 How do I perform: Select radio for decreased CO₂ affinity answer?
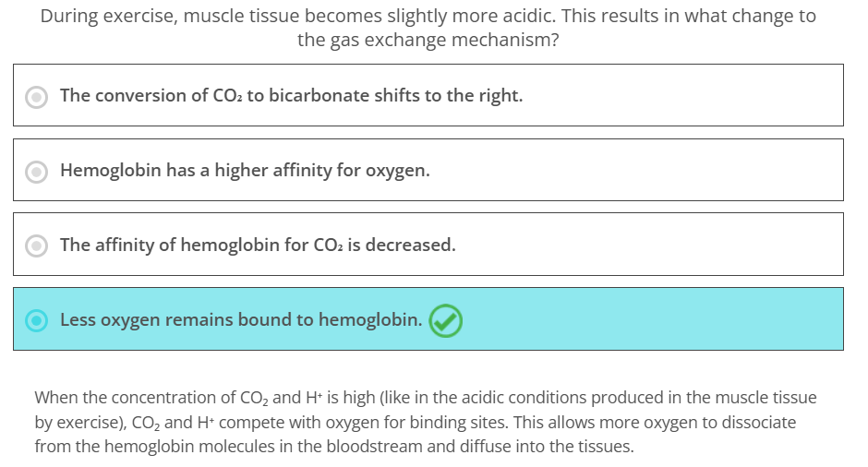[37, 245]
